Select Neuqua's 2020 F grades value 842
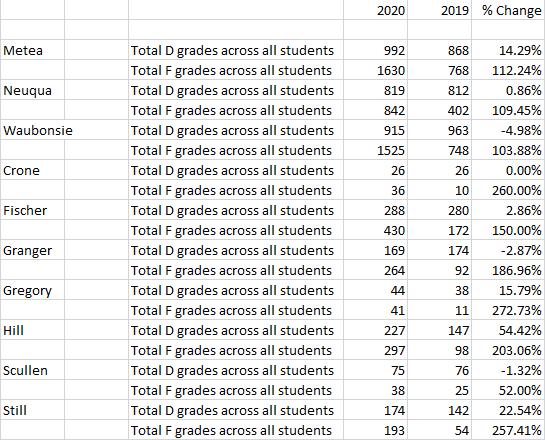This screenshot has width=545, height=440. click(x=375, y=110)
